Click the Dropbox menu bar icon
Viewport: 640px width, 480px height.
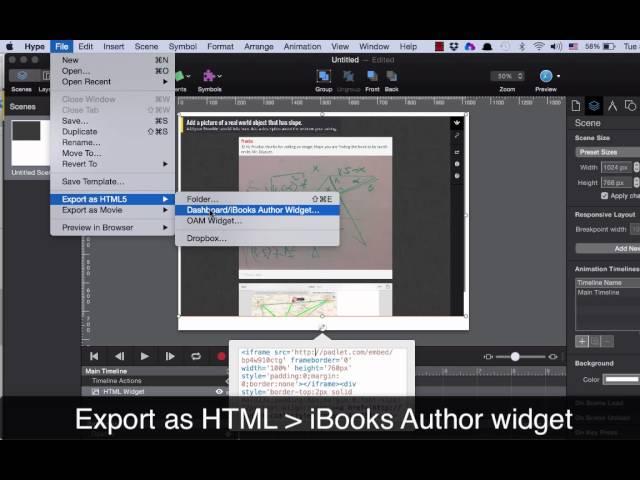(x=454, y=47)
